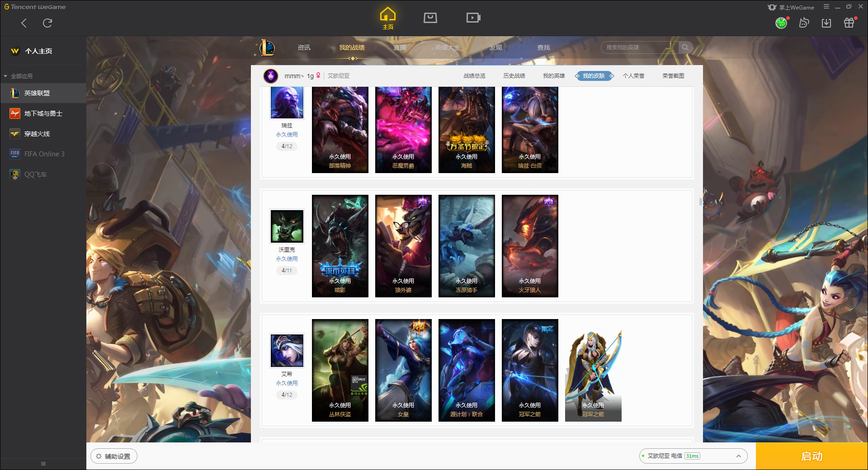Switch to 个人荣誉 sub-tab
868x470 pixels.
coord(633,76)
